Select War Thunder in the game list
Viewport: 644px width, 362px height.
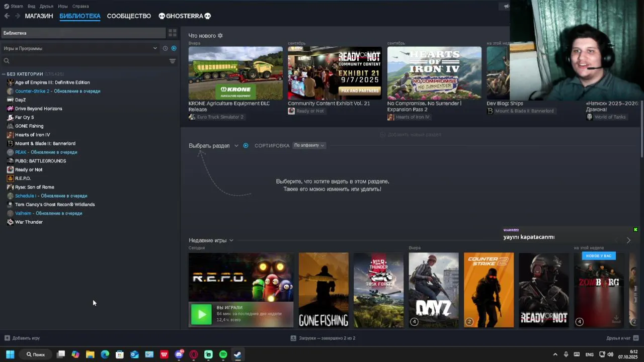(29, 222)
